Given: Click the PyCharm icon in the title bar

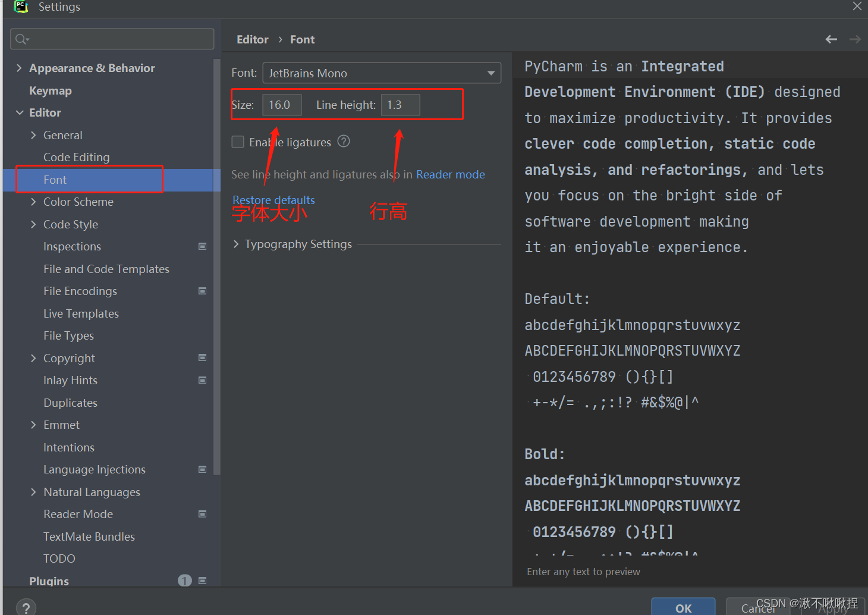Looking at the screenshot, I should [x=20, y=7].
